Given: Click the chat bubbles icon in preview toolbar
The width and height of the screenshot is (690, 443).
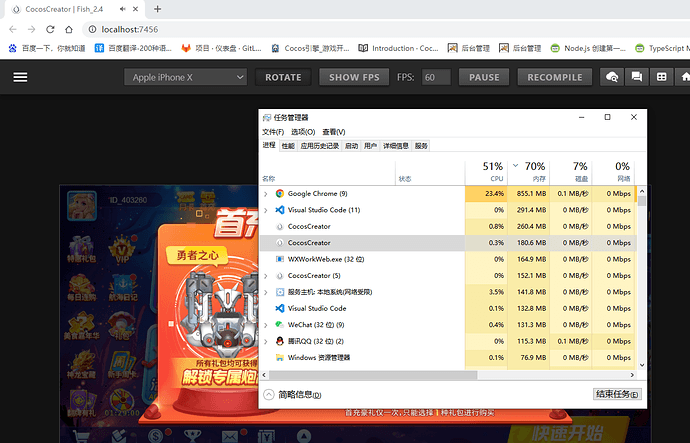Looking at the screenshot, I should (x=636, y=77).
